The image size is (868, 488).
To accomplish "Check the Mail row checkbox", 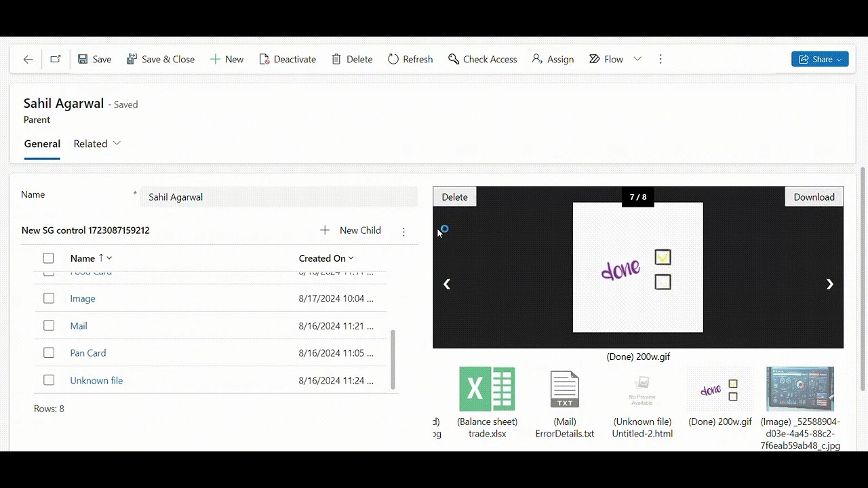I will [49, 326].
